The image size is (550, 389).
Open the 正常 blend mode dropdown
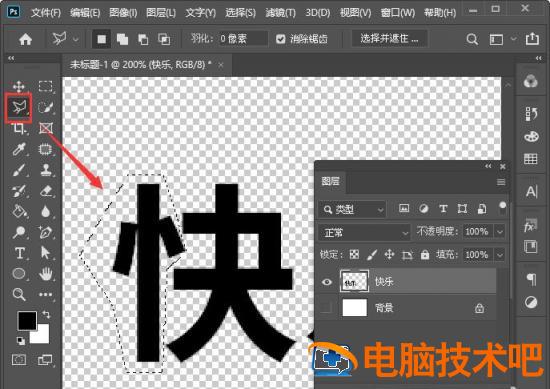pos(364,232)
